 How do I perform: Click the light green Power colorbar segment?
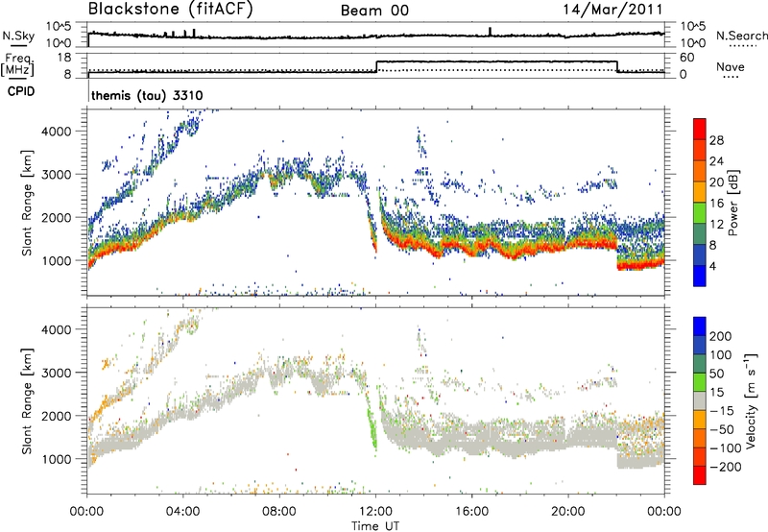coord(700,213)
